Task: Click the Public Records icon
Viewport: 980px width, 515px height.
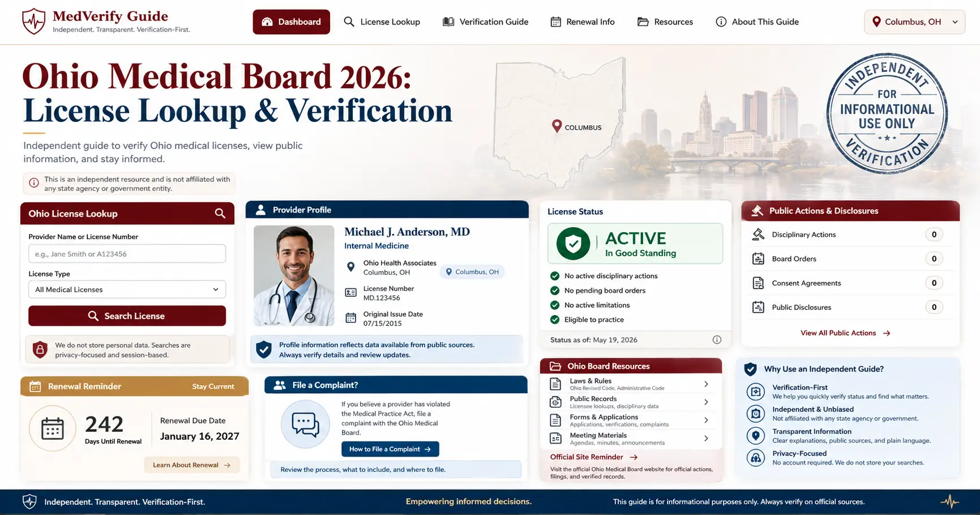Action: click(555, 402)
